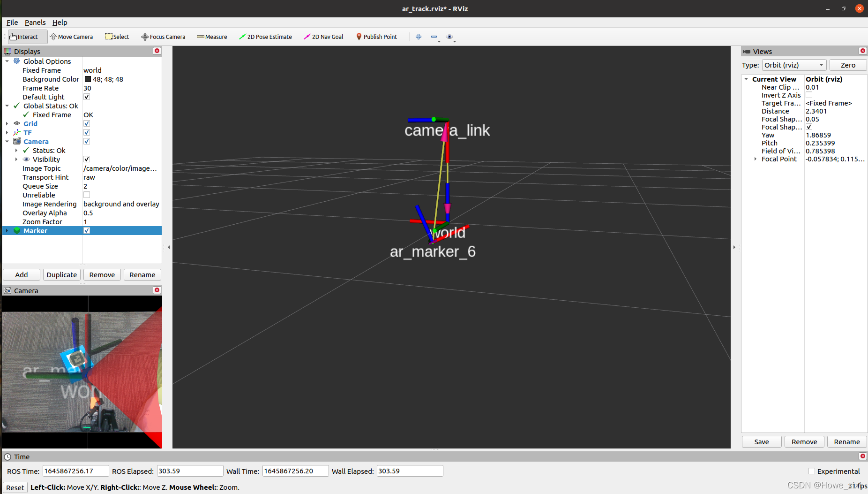Open the Panels menu
The height and width of the screenshot is (494, 868).
point(35,22)
